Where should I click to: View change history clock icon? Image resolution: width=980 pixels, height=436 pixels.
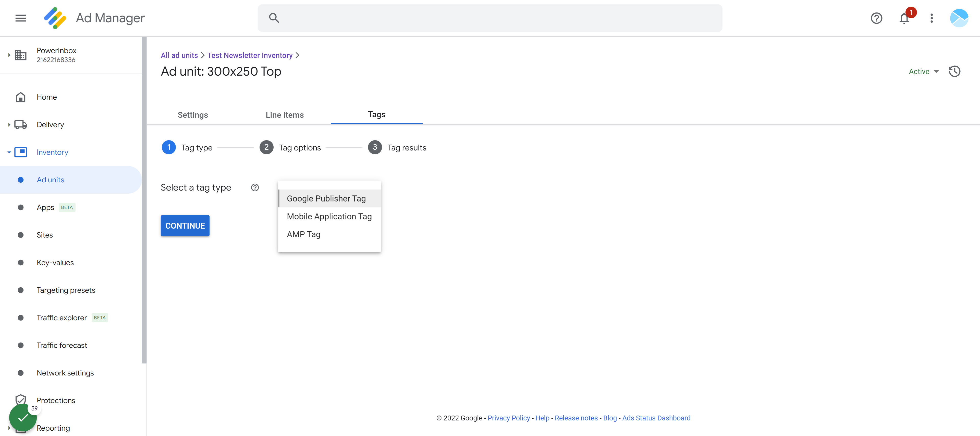(954, 71)
